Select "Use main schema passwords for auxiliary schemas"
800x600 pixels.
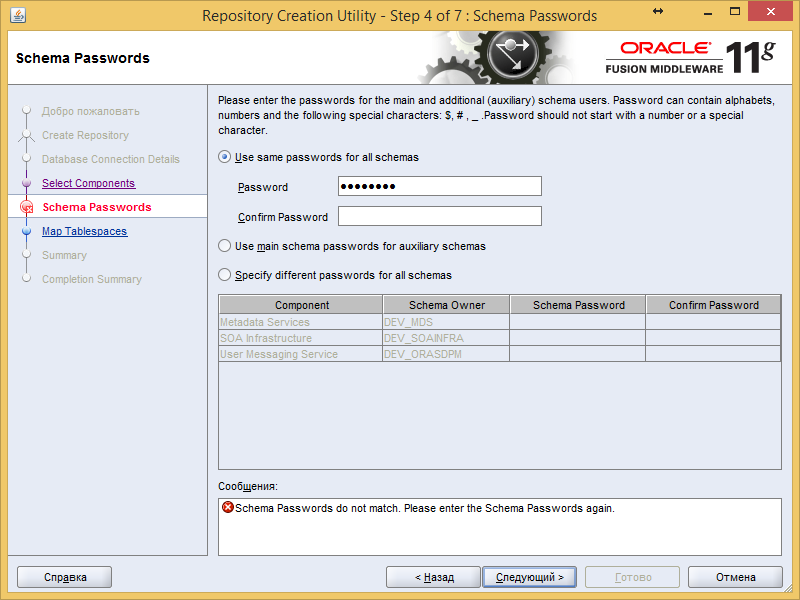click(224, 245)
